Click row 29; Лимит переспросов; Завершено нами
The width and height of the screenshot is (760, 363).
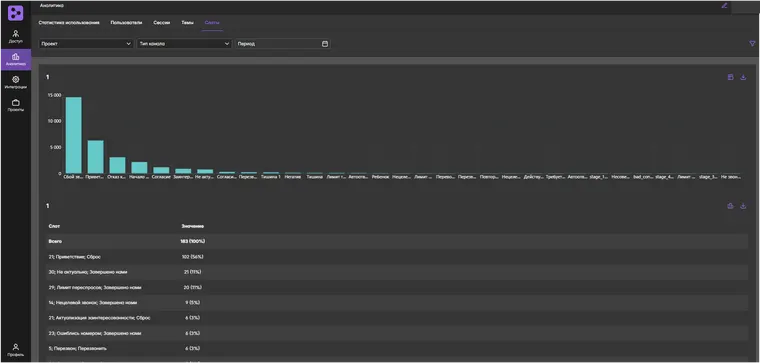pos(397,287)
